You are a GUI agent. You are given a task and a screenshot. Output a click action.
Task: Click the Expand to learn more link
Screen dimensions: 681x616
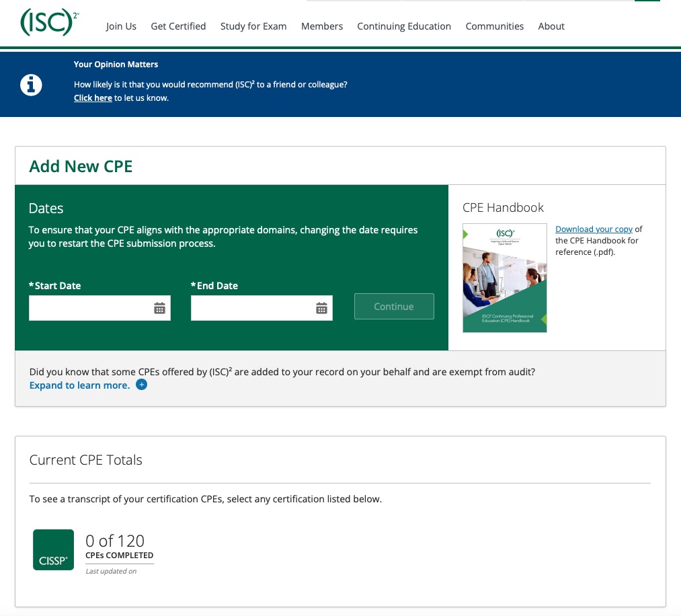pos(79,385)
